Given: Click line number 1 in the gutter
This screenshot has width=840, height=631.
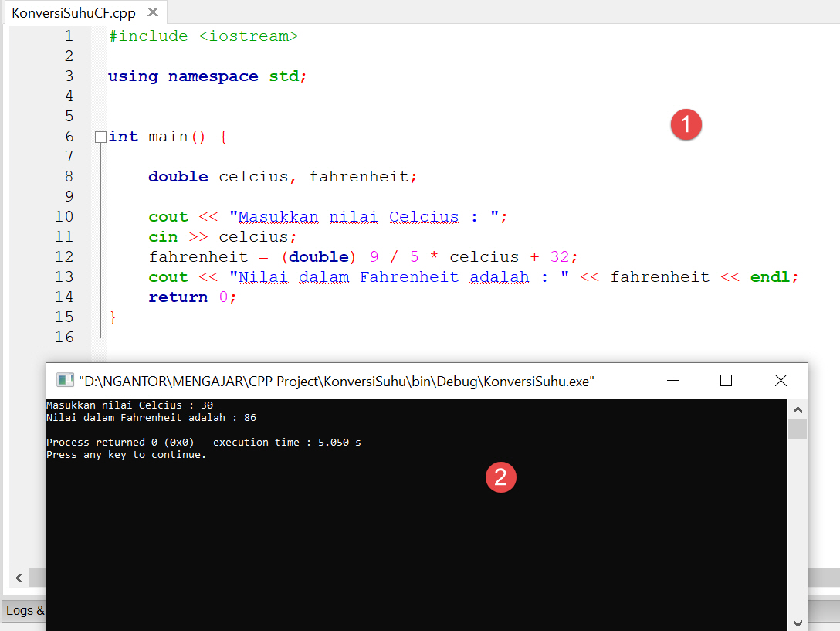Looking at the screenshot, I should 69,36.
